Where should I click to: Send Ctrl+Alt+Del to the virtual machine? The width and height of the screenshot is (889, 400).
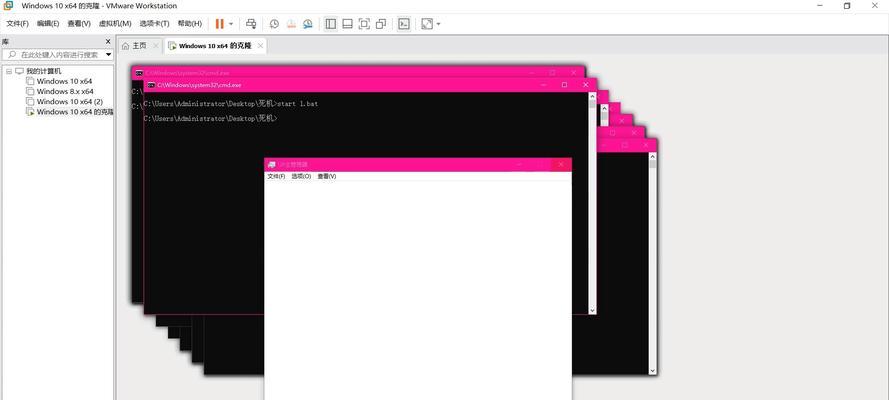click(251, 24)
